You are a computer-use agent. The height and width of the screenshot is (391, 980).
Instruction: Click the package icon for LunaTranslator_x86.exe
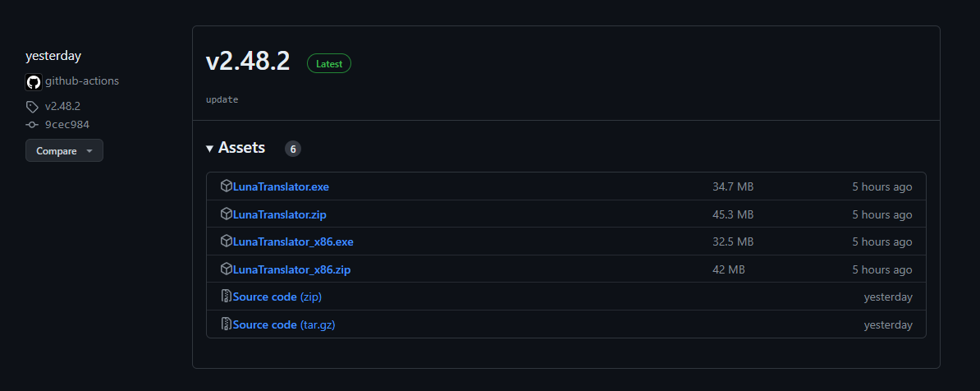227,241
